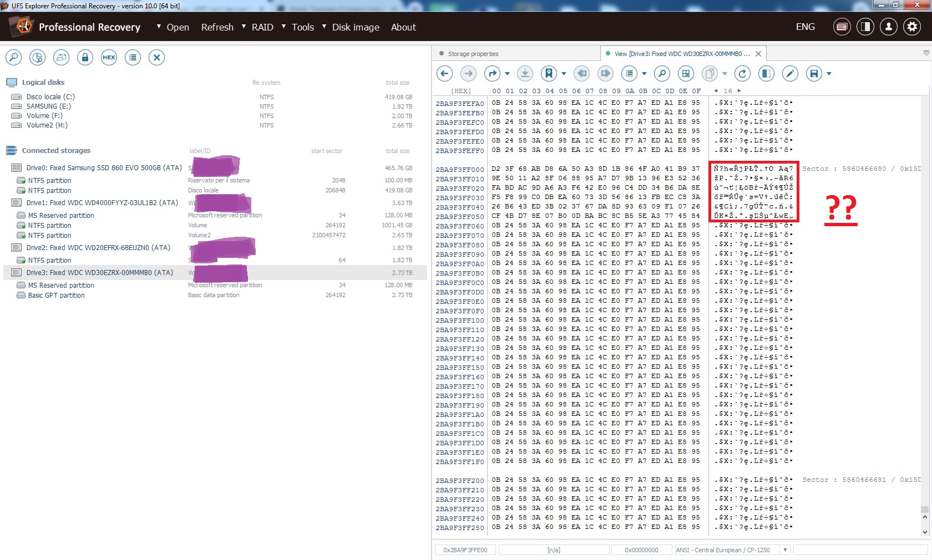Screen dimensions: 932x560
Task: Switch to the Storage properties tab
Action: coord(473,54)
